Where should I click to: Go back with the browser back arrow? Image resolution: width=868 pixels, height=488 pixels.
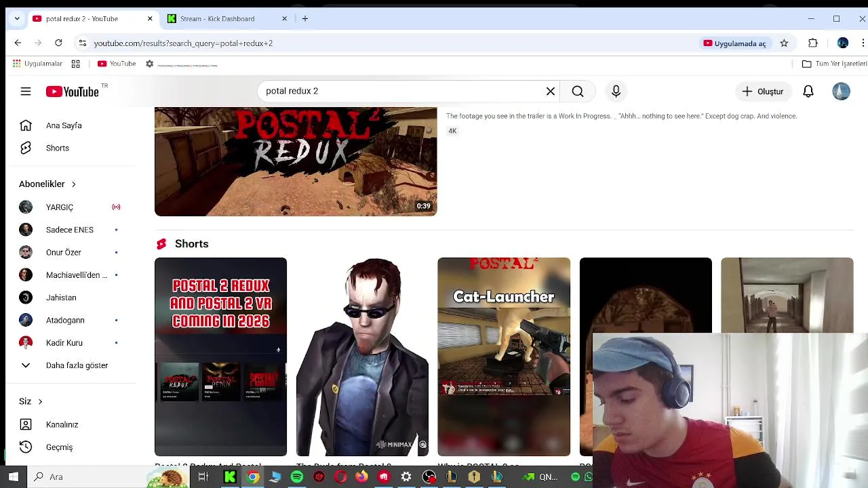click(x=18, y=43)
